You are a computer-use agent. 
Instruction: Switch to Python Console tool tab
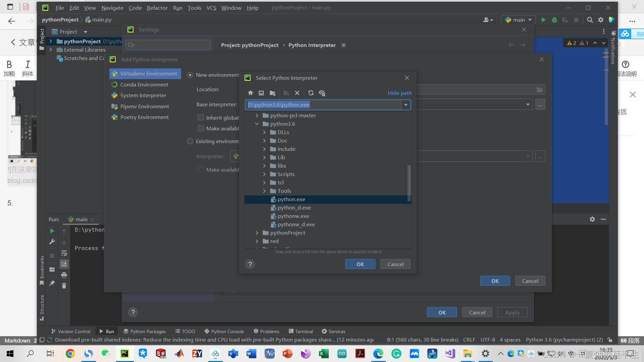[x=224, y=331]
